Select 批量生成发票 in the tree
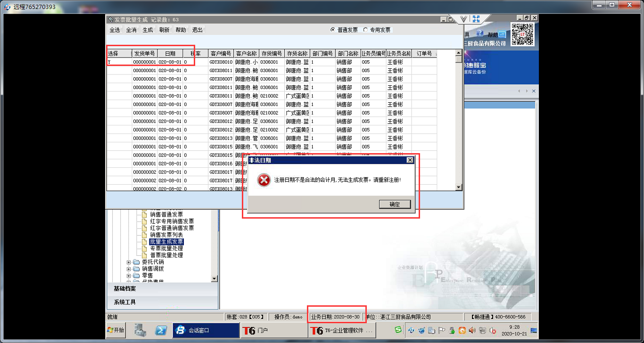Screen dimensions: 644x343 [x=166, y=242]
